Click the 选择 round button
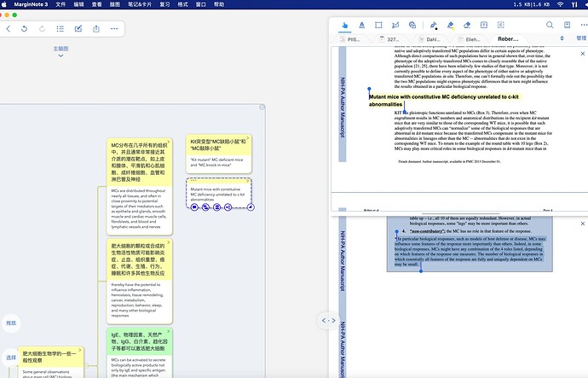Image resolution: width=588 pixels, height=378 pixels. [11, 358]
